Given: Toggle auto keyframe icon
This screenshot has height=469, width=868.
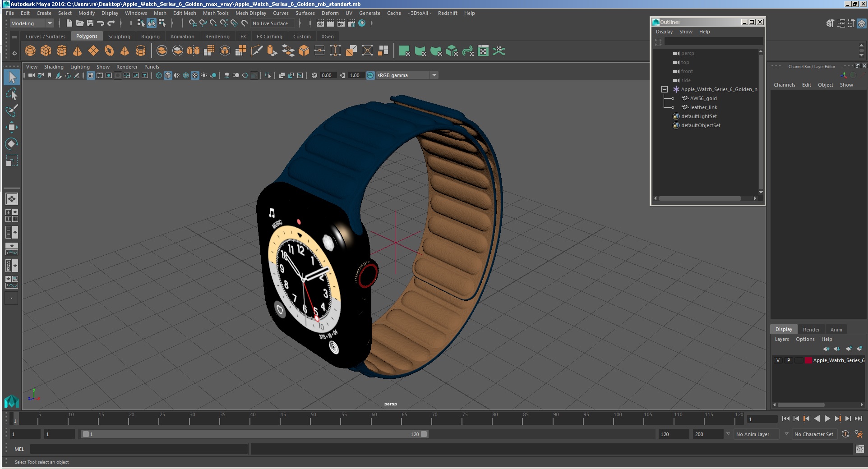Looking at the screenshot, I should point(845,434).
